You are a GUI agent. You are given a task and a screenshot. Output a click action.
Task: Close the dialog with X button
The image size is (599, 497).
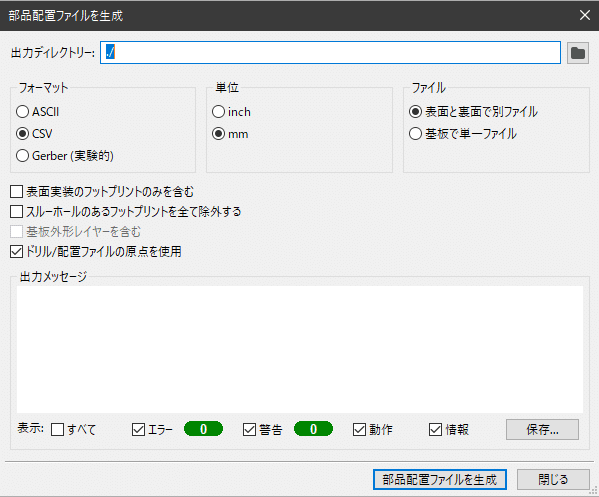click(x=585, y=15)
